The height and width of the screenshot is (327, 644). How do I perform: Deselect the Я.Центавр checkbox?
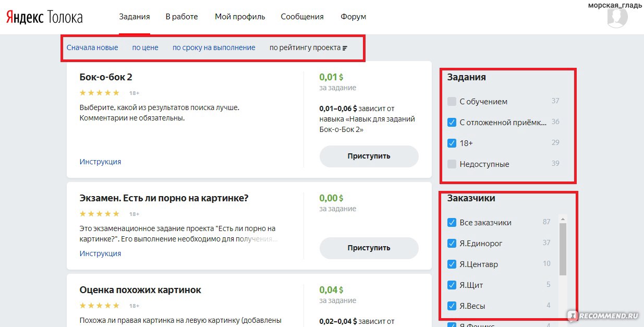point(452,264)
